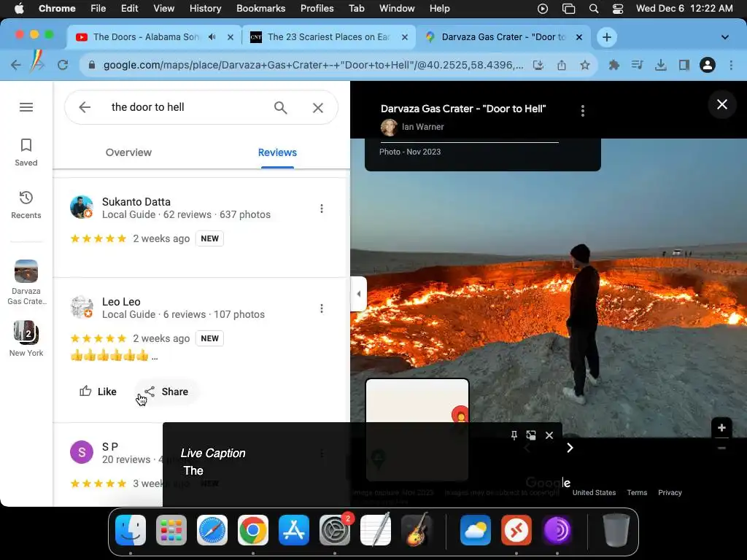Screen dimensions: 747x560
Task: Zoom in on the photo
Action: (x=721, y=427)
